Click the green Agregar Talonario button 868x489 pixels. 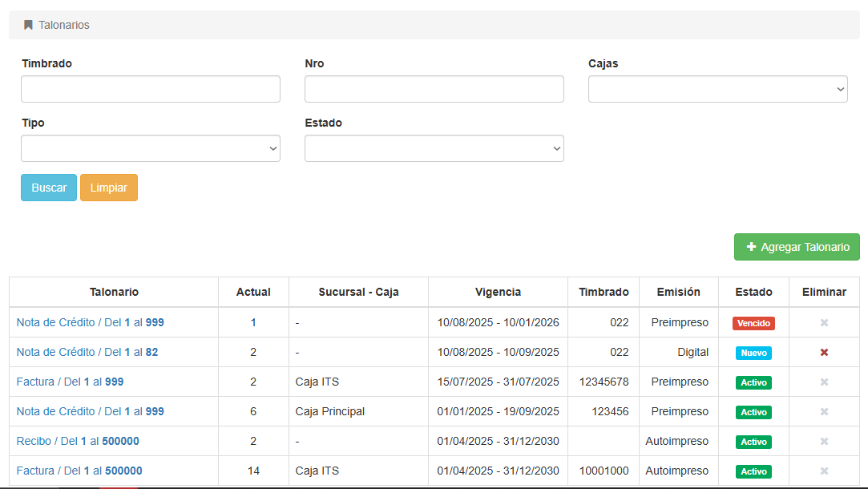[x=797, y=247]
